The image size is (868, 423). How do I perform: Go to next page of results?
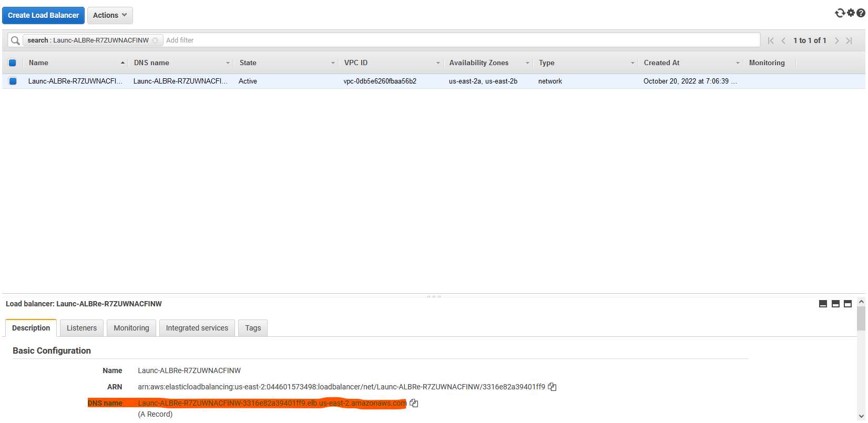click(836, 40)
